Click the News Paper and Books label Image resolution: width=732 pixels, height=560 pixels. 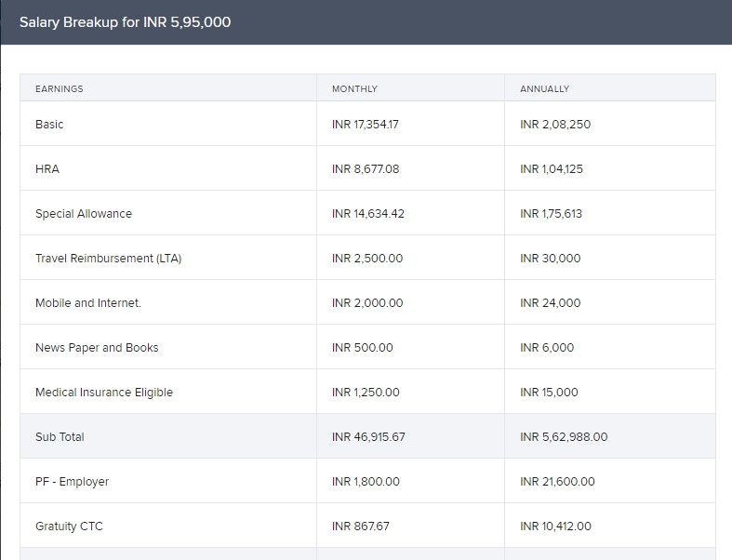(x=97, y=348)
